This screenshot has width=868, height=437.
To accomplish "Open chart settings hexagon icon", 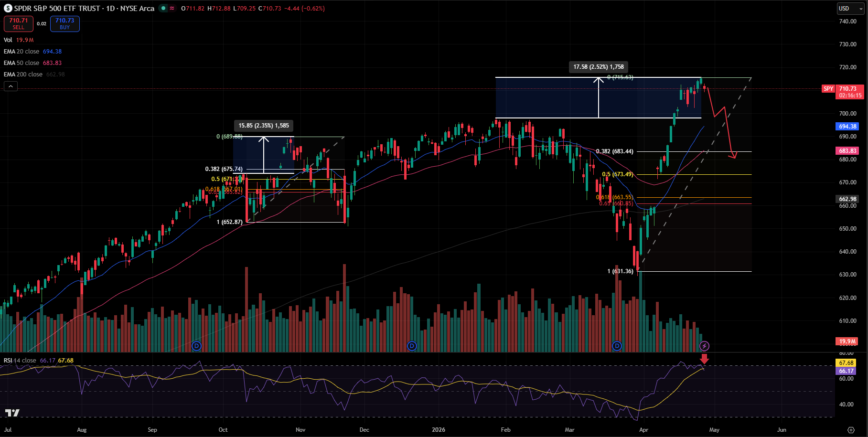I will coord(851,430).
